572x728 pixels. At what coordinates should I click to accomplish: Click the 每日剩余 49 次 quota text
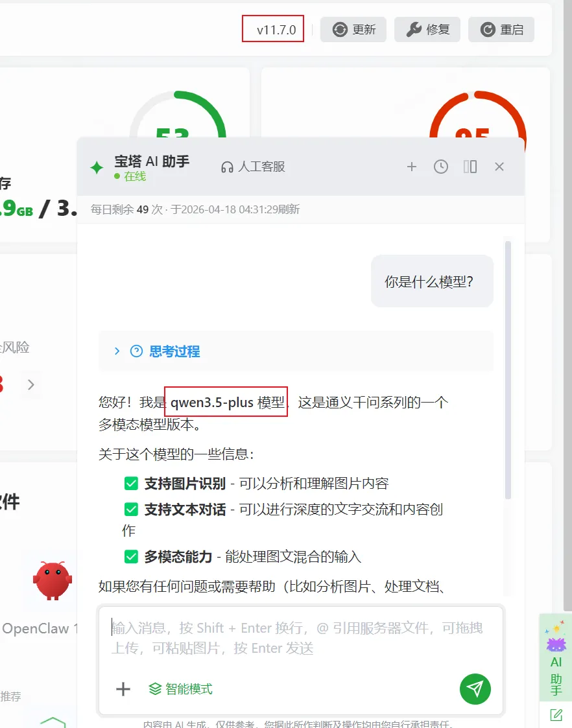[126, 209]
